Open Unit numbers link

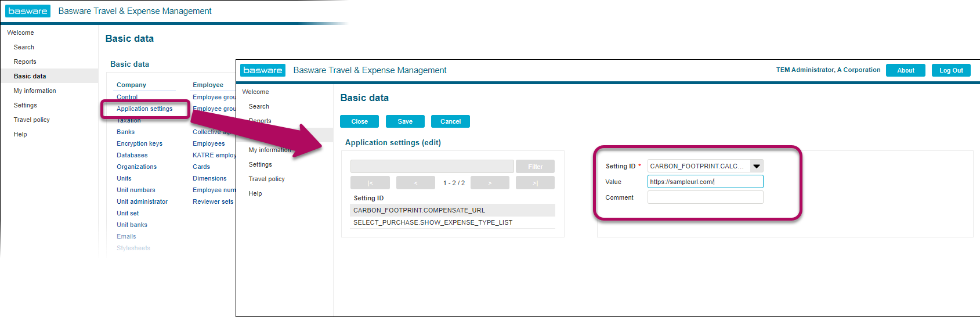pos(136,190)
